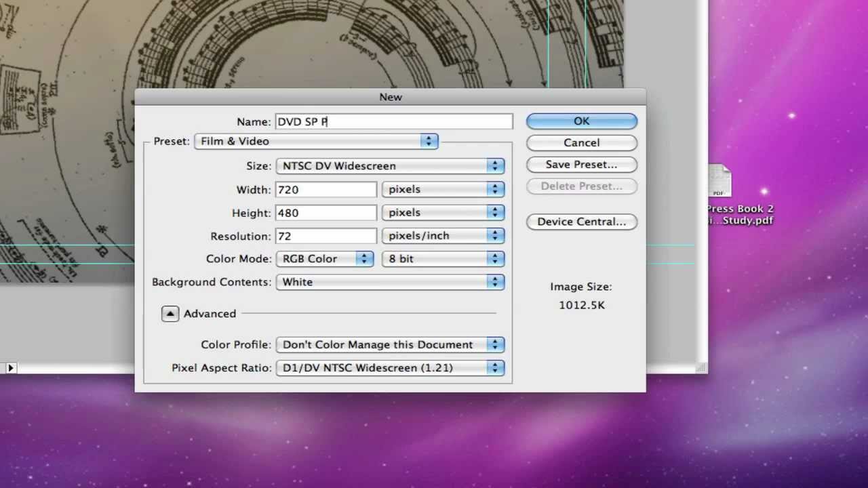Open Device Central from the dialog
The image size is (868, 488).
coord(581,222)
